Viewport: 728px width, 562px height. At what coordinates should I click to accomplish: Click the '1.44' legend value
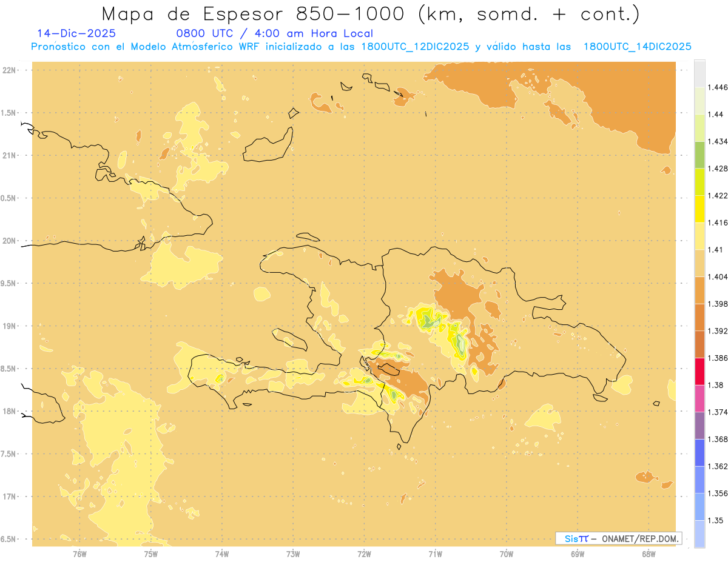pos(716,114)
